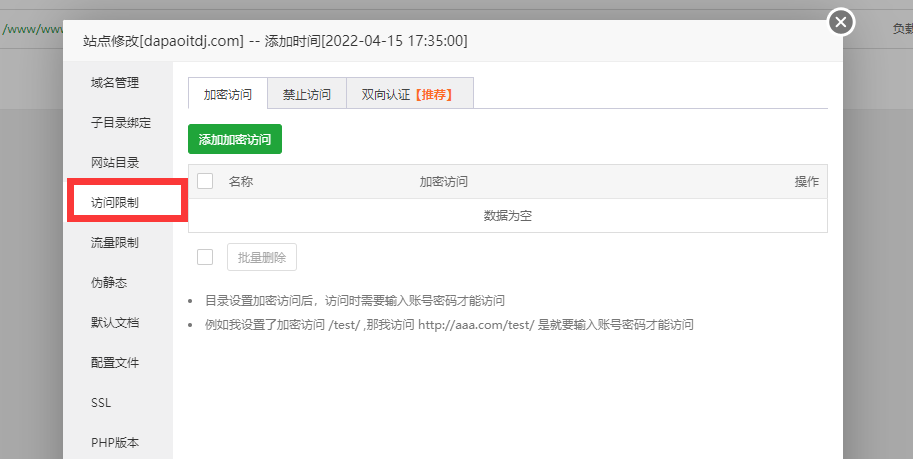The height and width of the screenshot is (459, 913).
Task: Switch to 禁止访问 tab
Action: click(x=307, y=93)
